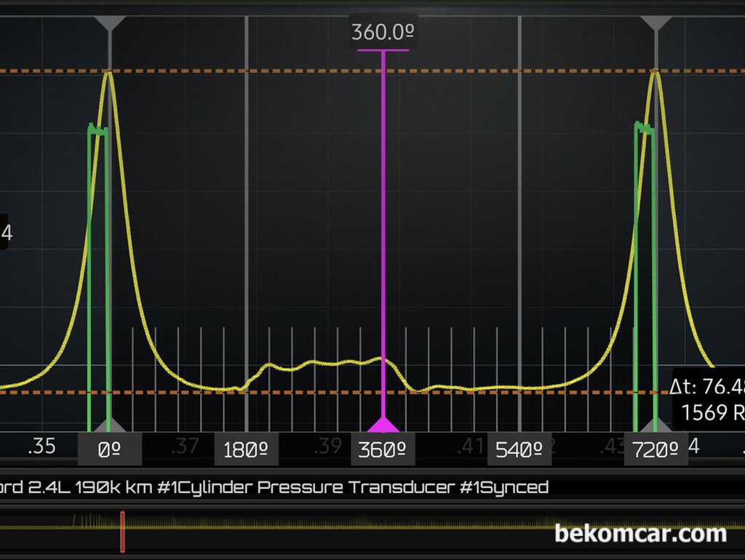Open the bekomcar.com watermark link

pyautogui.click(x=640, y=534)
